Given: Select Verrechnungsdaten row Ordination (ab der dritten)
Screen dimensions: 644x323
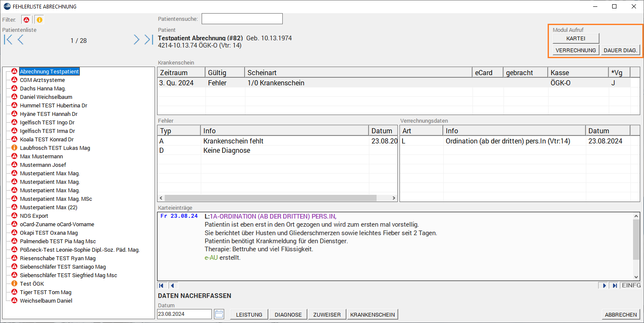Looking at the screenshot, I should click(520, 141).
